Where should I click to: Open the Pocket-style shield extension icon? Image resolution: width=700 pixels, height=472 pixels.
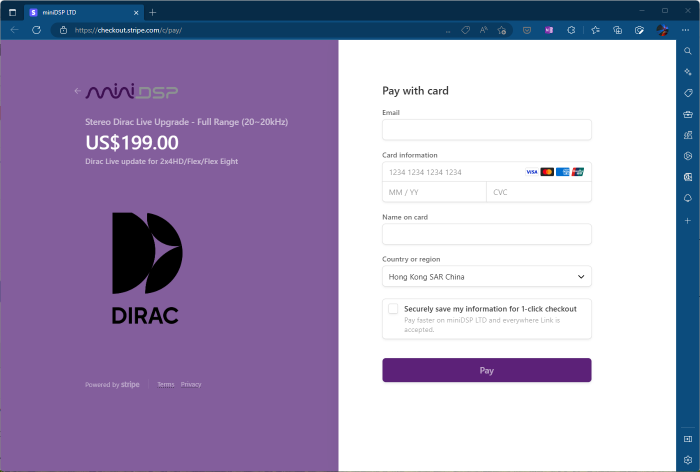[x=527, y=30]
